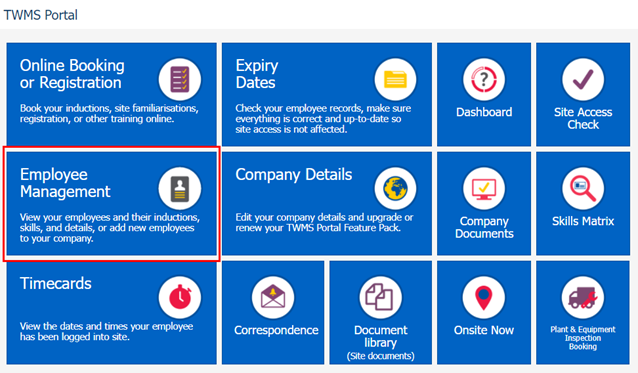Click the Onsite Now location pin icon

click(x=484, y=298)
